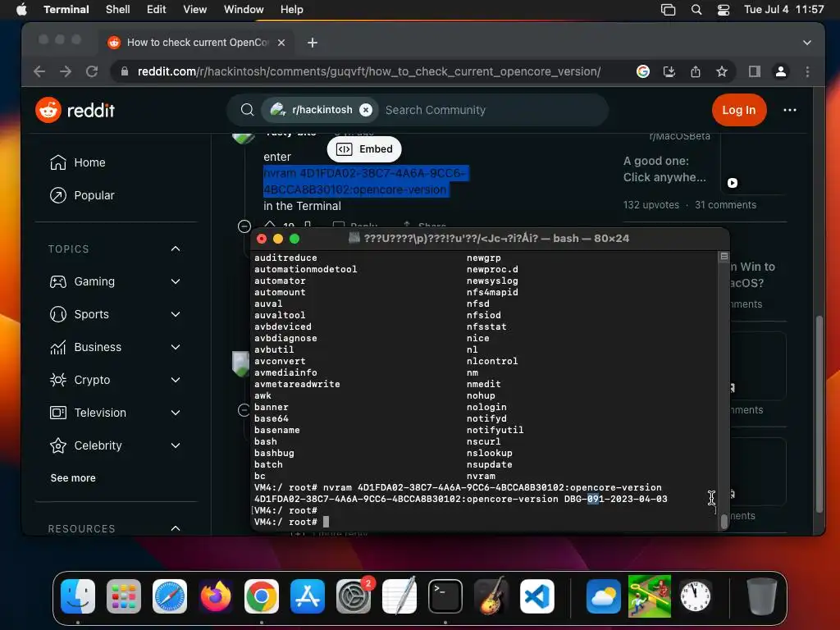
Task: Click DBG-091-2023-04-03 in Terminal output
Action: [x=615, y=499]
